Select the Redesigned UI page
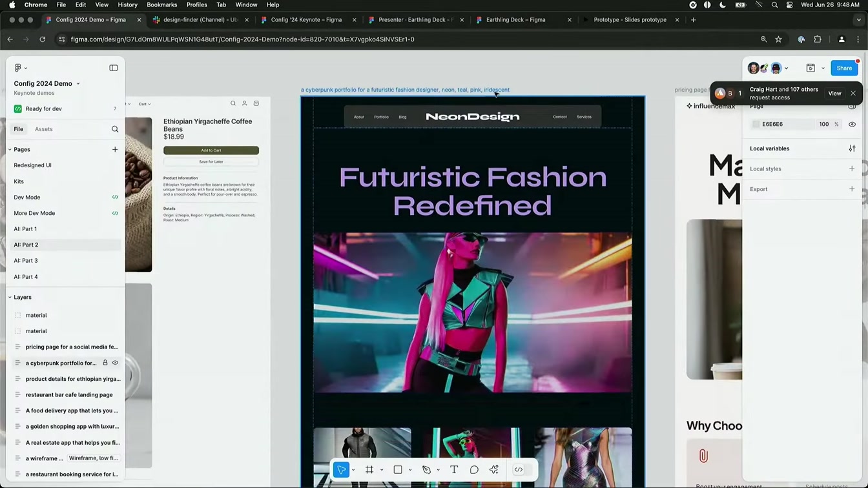The width and height of the screenshot is (868, 488). pos(32,165)
